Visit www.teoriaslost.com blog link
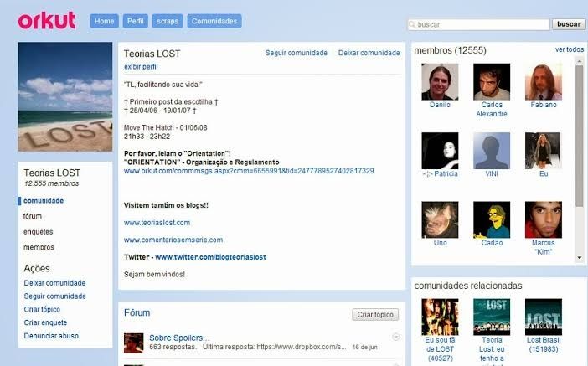Screen dimensions: 588x366 point(157,223)
